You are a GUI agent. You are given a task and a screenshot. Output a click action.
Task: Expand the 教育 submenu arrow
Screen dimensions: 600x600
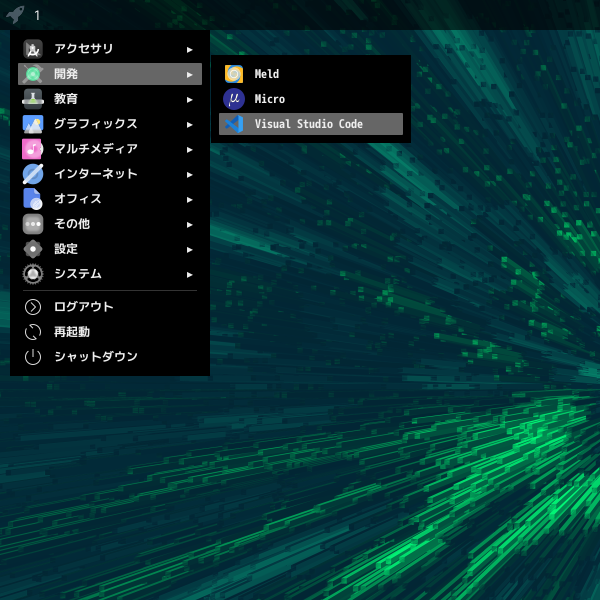click(190, 99)
